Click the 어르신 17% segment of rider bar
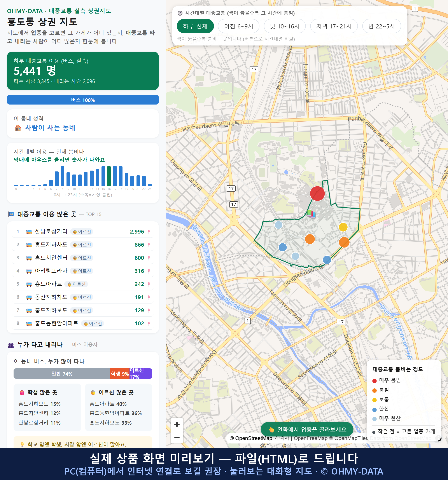 coord(141,374)
